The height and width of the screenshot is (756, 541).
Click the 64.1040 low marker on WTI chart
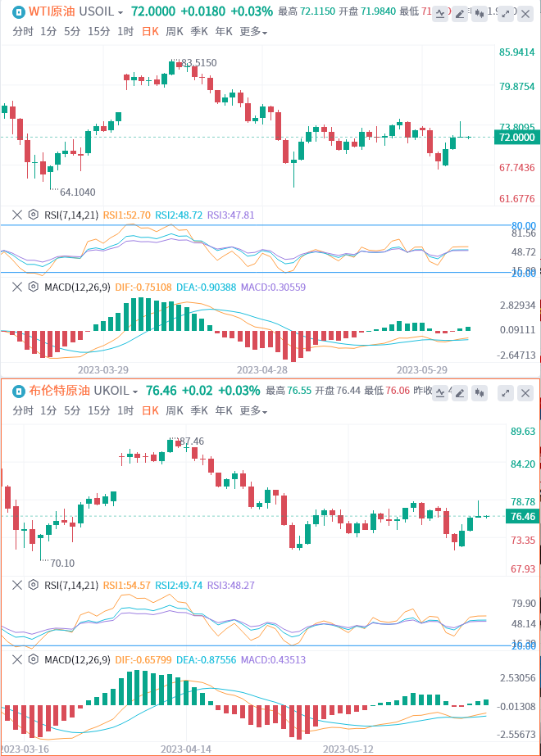point(78,192)
